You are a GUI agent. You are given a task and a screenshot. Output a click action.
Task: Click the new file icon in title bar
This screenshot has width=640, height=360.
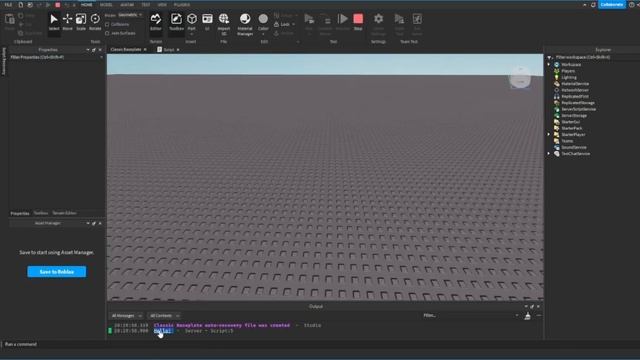21,5
